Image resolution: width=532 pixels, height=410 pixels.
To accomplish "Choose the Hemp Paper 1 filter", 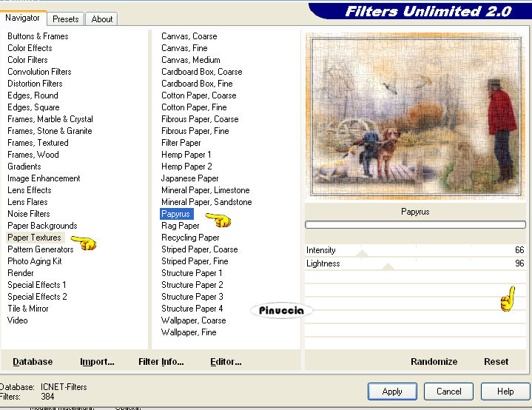I will [x=186, y=155].
